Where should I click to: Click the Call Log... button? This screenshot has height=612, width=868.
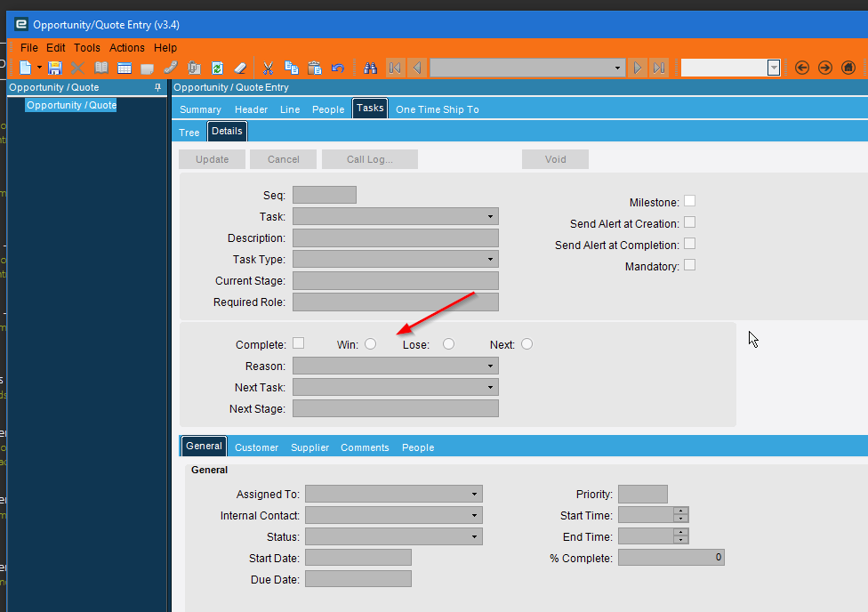[370, 159]
